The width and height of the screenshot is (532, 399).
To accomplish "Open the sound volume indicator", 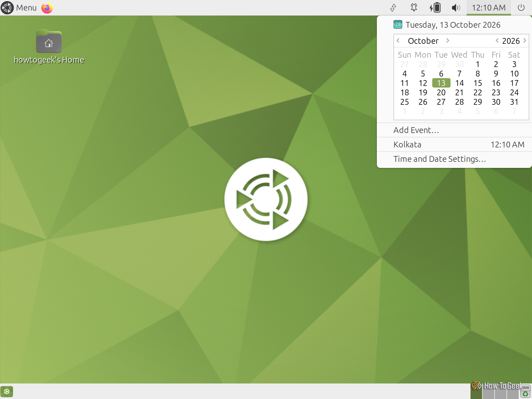I will [456, 8].
